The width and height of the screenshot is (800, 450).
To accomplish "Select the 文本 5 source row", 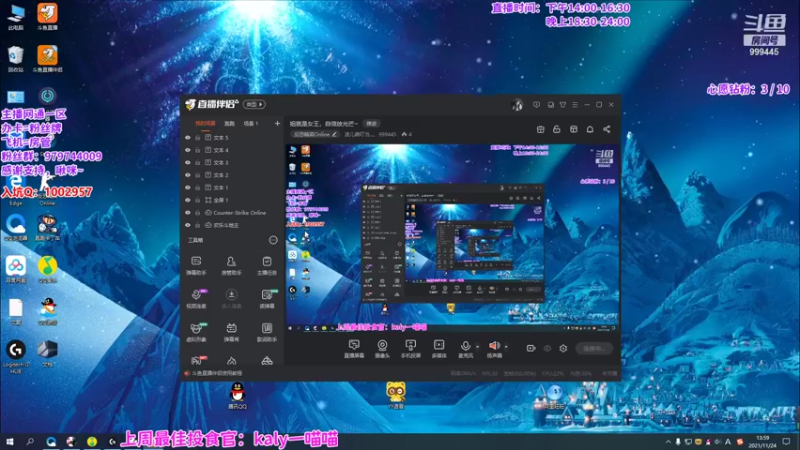I will tap(233, 138).
